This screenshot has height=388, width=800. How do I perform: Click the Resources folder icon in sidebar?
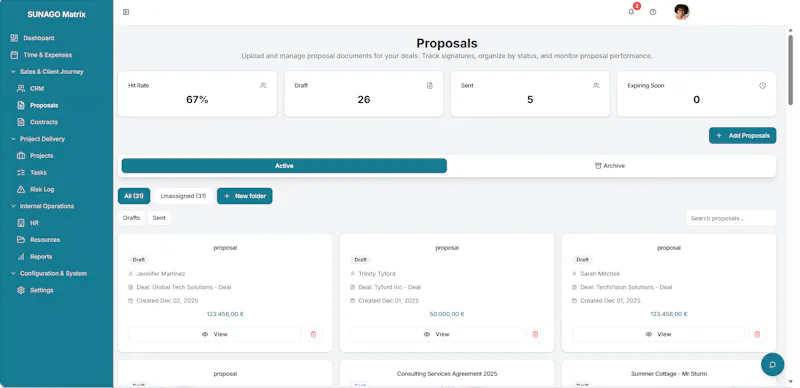21,239
